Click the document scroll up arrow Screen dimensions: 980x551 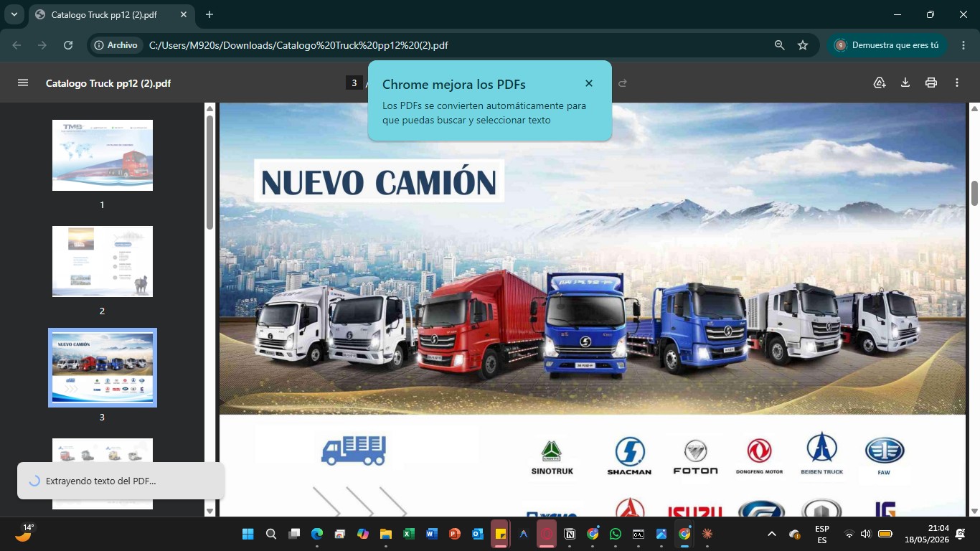(x=974, y=108)
